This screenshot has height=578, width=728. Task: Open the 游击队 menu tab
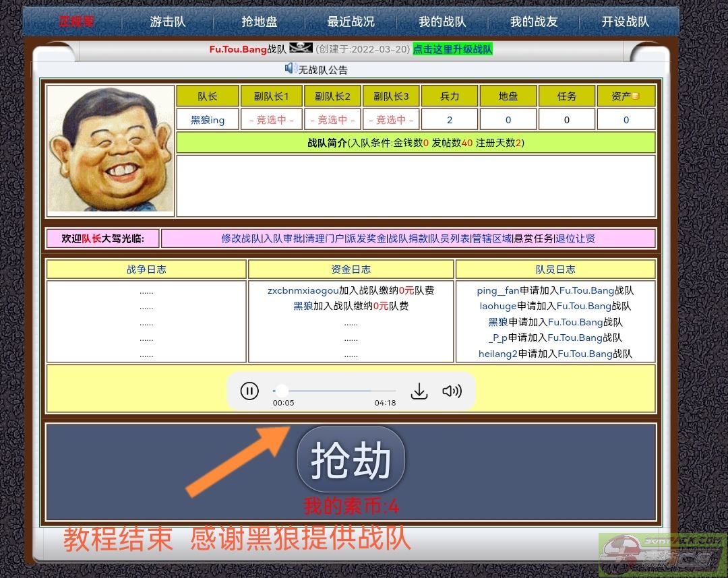167,22
